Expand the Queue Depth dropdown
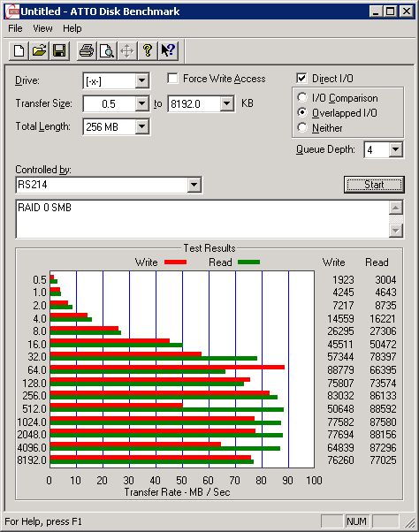Viewport: 419px width, 532px height. (396, 149)
